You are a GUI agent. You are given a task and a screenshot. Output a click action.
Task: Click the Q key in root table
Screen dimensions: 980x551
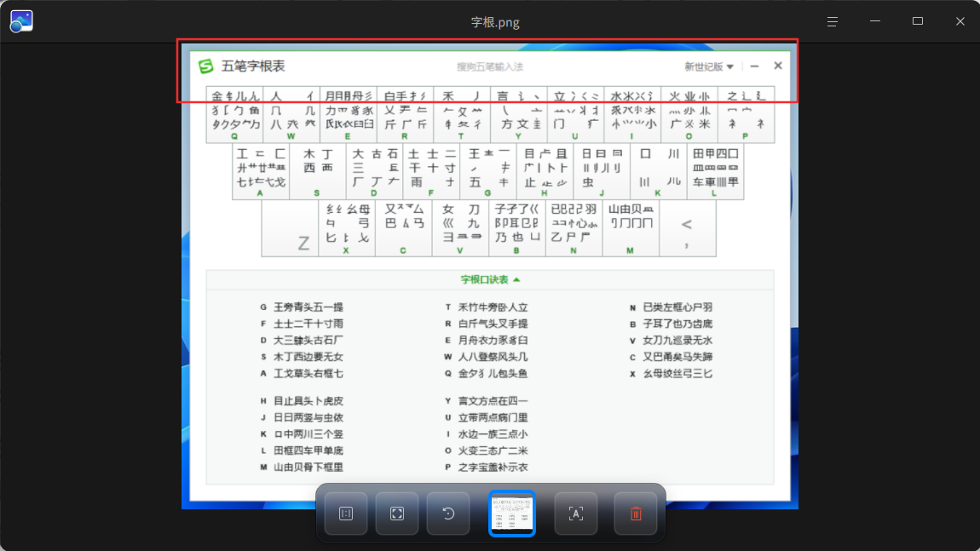pyautogui.click(x=234, y=115)
